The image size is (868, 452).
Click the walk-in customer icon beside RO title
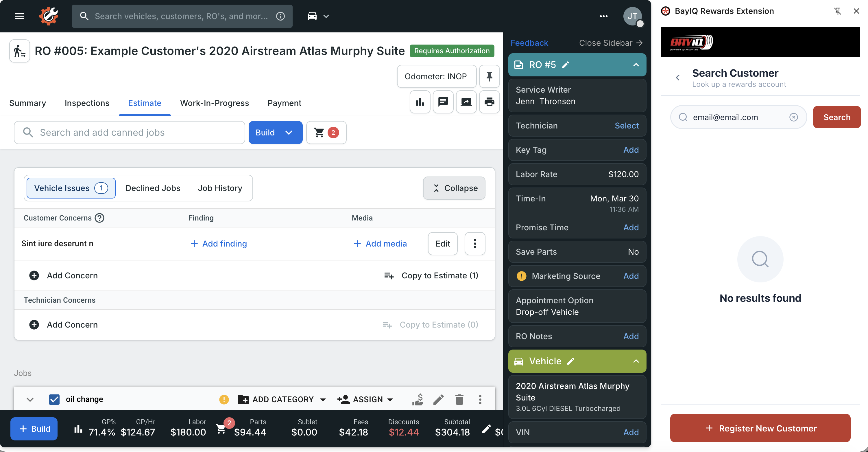19,51
